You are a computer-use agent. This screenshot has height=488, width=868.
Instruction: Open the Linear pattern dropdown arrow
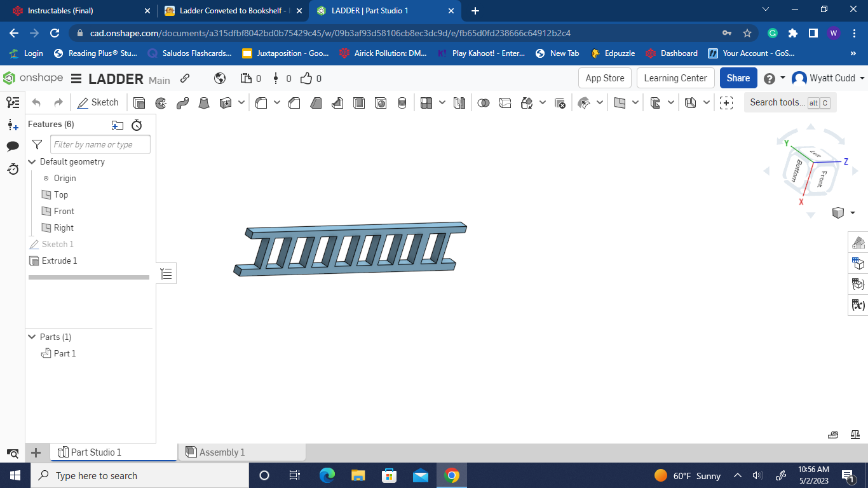click(x=442, y=102)
